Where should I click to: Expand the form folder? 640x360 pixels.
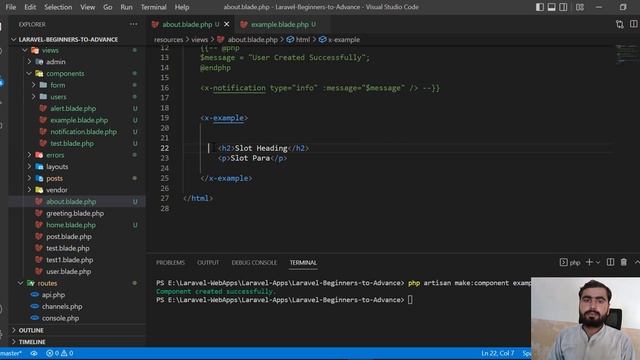click(58, 85)
